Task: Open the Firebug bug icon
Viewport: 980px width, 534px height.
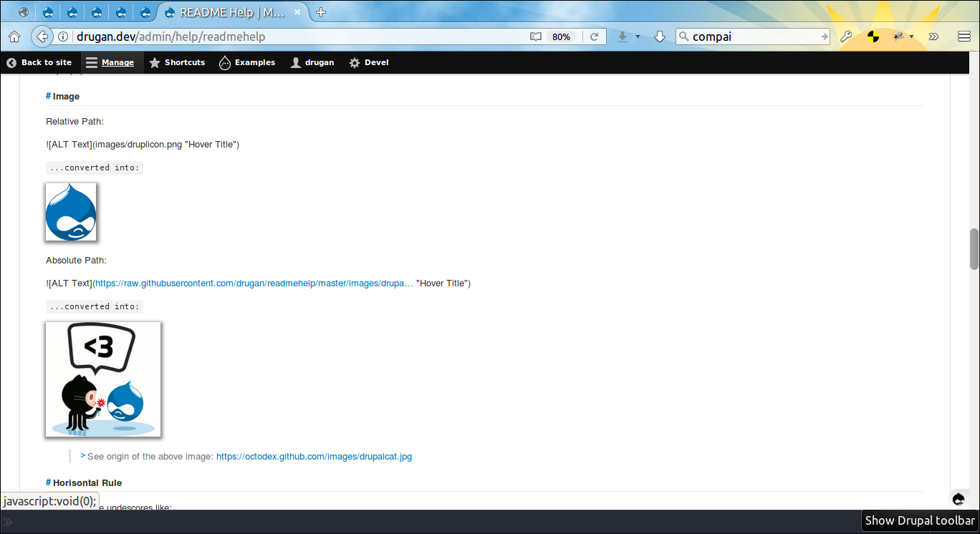Action: coord(898,37)
